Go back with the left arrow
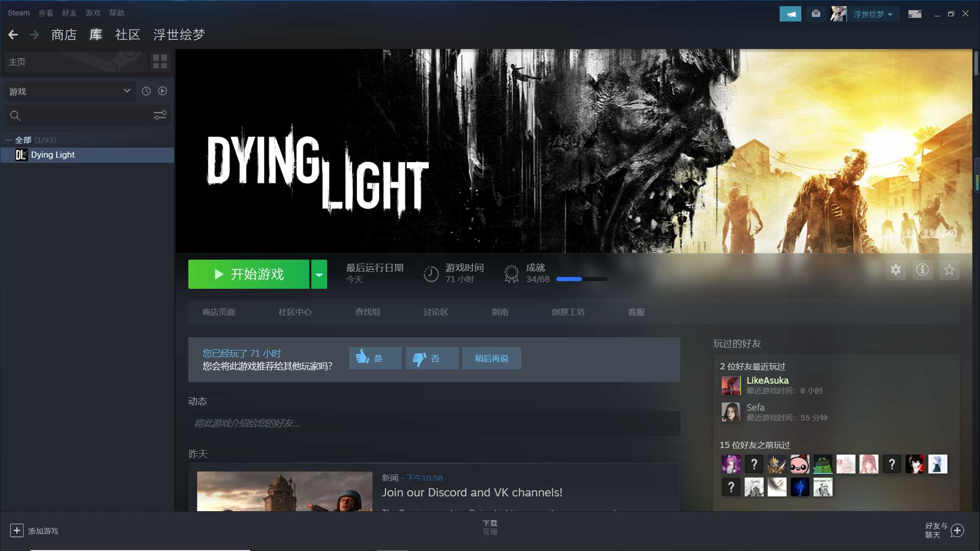The height and width of the screenshot is (551, 980). [x=13, y=35]
